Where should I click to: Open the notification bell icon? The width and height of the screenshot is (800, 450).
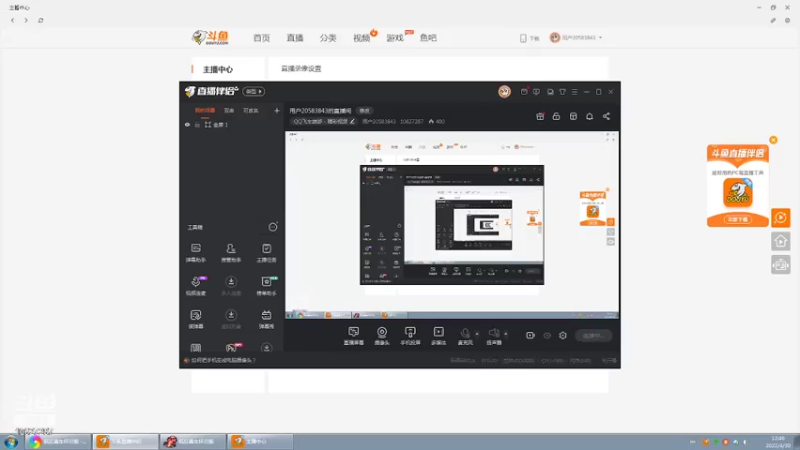pyautogui.click(x=589, y=116)
